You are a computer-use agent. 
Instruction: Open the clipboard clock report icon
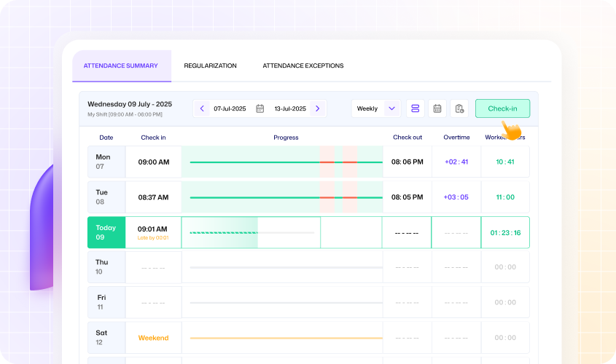point(459,108)
